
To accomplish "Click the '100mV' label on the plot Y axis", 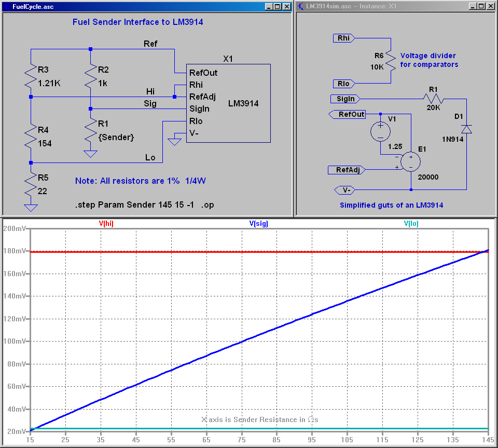I will (x=15, y=341).
